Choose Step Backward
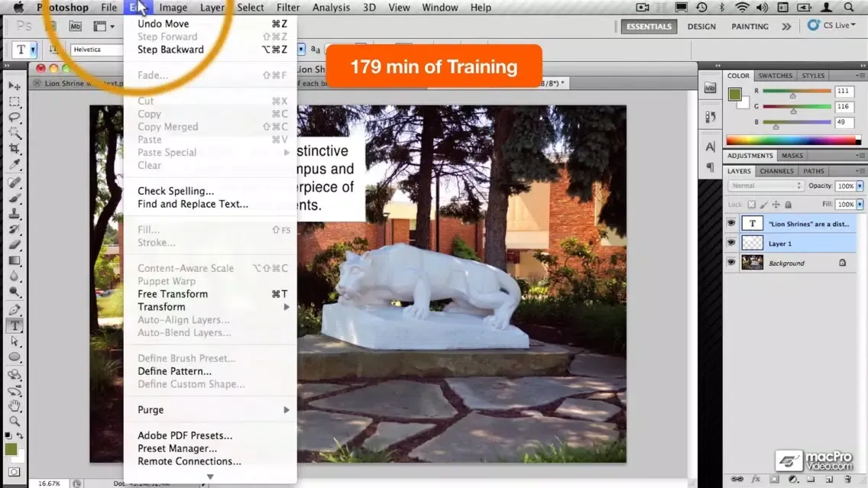The width and height of the screenshot is (868, 488). point(210,50)
